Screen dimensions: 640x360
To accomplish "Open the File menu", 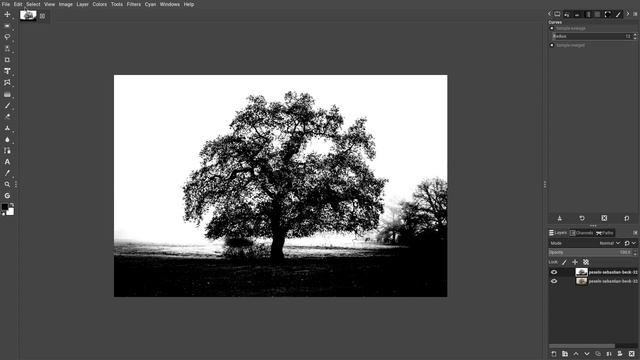I will pyautogui.click(x=6, y=4).
